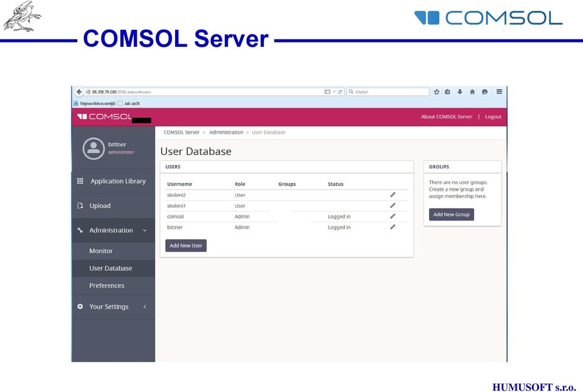Click User role of skoleni2 row
The image size is (583, 392).
point(240,195)
